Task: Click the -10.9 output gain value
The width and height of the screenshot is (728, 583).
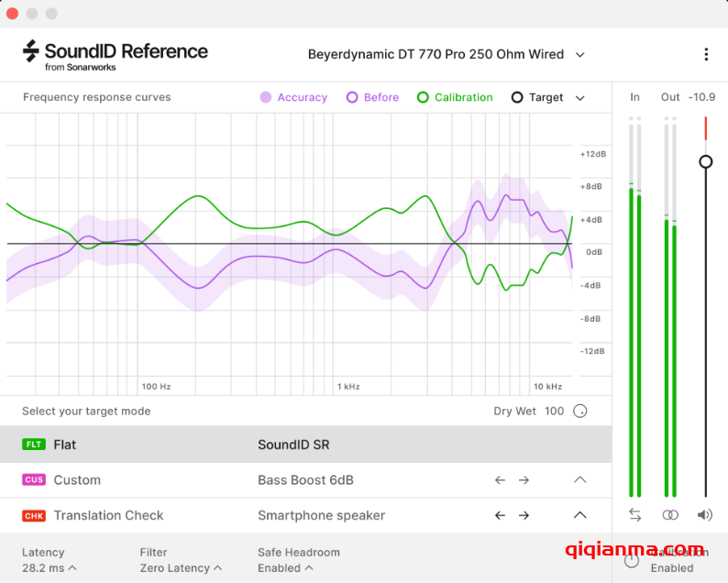Action: tap(701, 97)
